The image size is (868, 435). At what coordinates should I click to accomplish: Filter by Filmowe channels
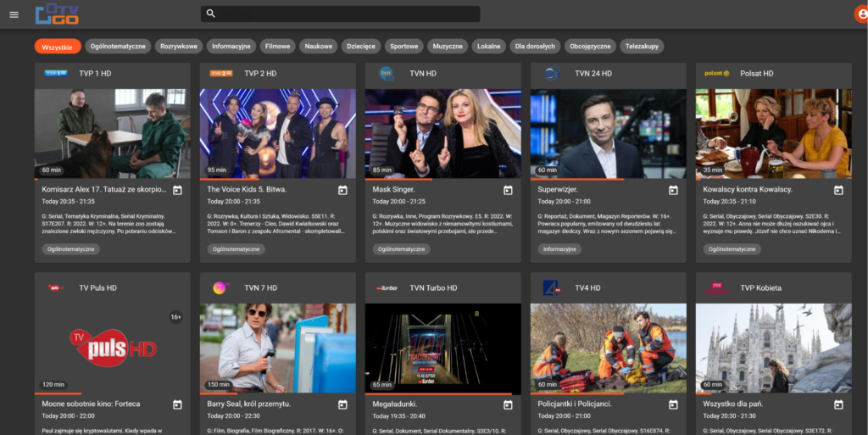click(x=277, y=47)
